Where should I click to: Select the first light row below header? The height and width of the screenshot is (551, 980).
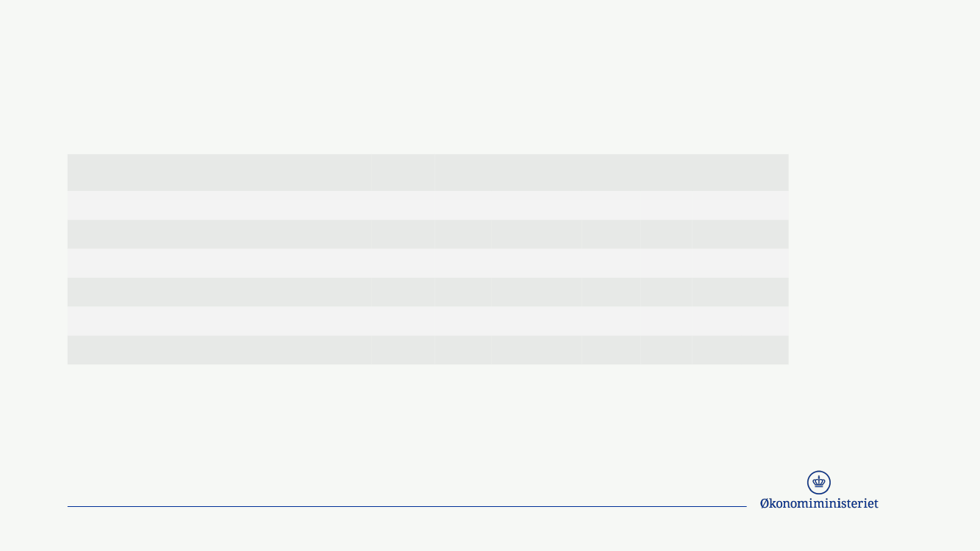(428, 206)
